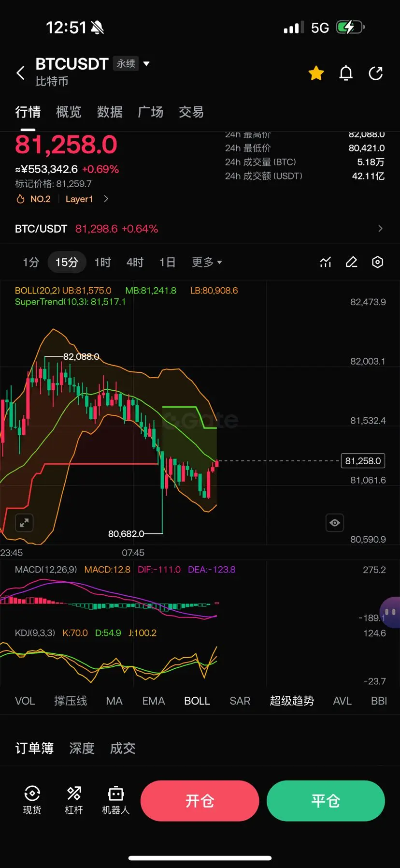Toggle the BBI indicator
The image size is (400, 868).
point(379,701)
